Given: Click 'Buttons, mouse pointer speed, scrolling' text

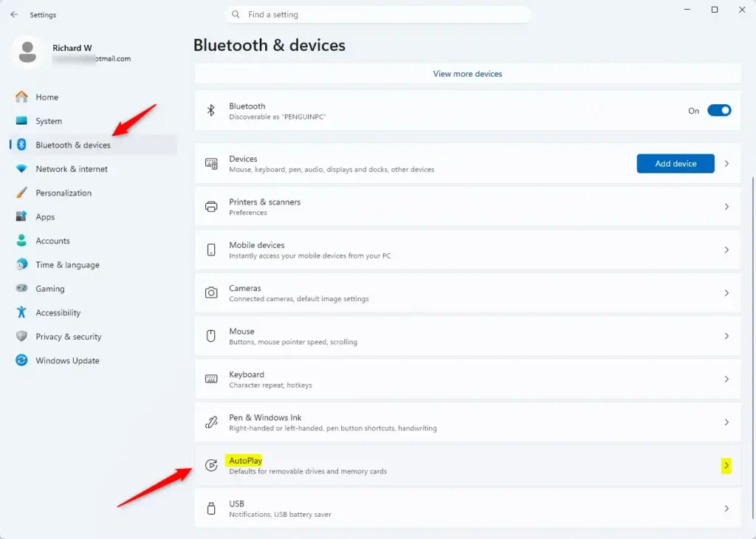Looking at the screenshot, I should click(293, 342).
